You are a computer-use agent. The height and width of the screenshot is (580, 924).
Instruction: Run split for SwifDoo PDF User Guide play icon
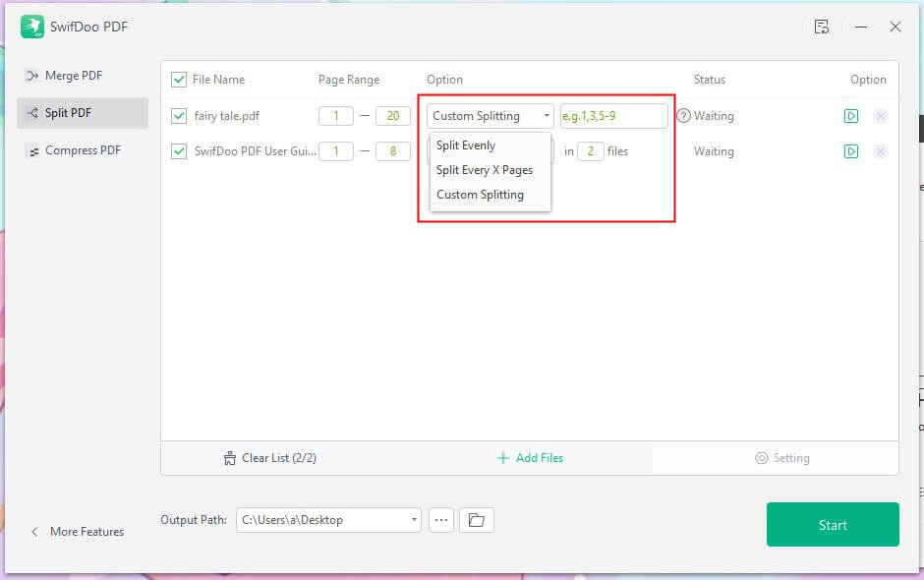851,151
